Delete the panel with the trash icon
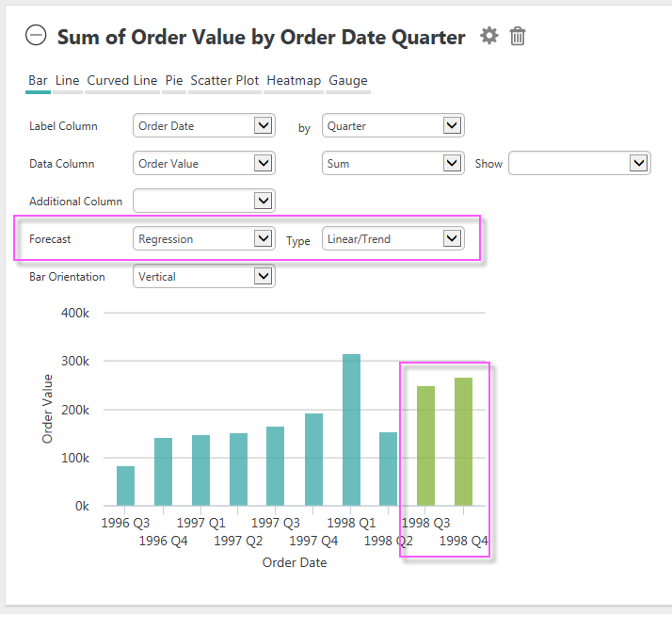This screenshot has width=672, height=631. (518, 36)
